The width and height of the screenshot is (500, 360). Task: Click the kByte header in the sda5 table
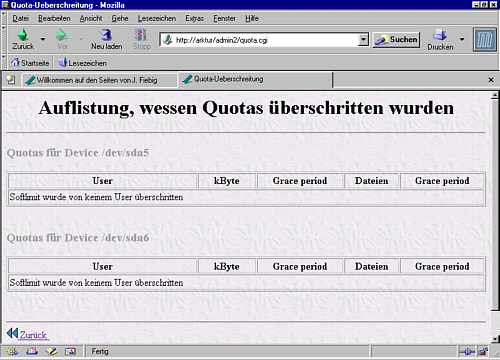227,181
